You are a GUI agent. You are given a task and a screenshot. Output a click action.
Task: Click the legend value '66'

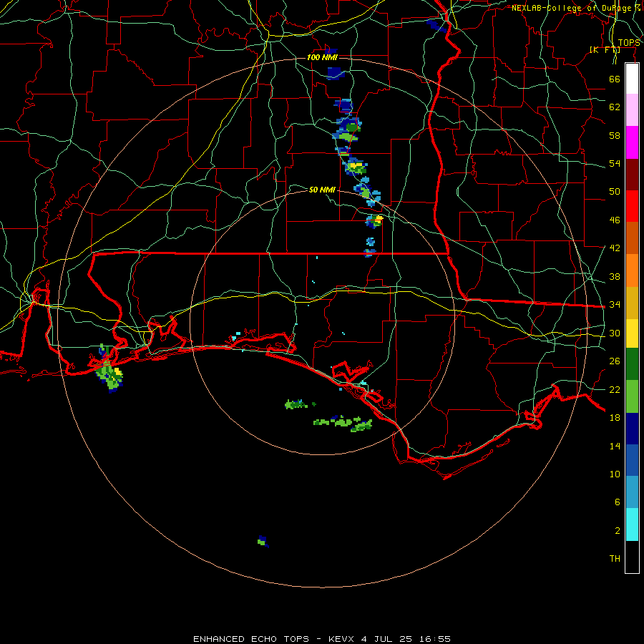[615, 79]
